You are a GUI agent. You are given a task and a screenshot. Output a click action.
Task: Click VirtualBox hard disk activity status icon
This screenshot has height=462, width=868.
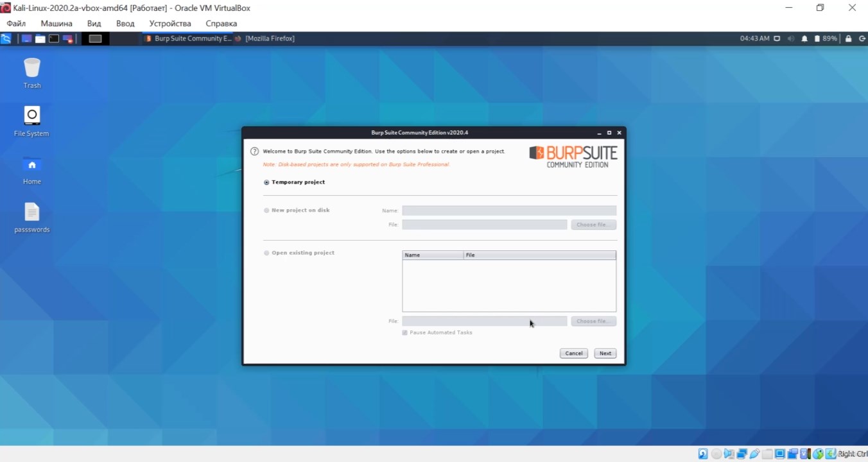click(703, 454)
